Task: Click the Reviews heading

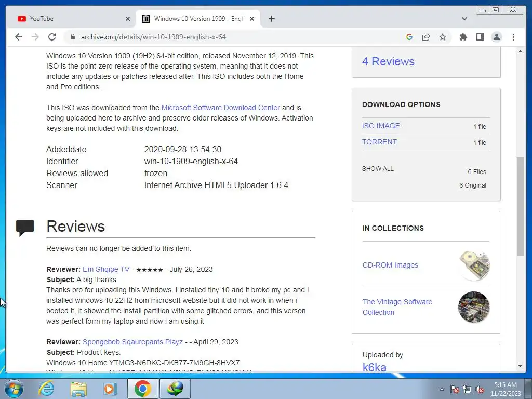Action: tap(76, 227)
